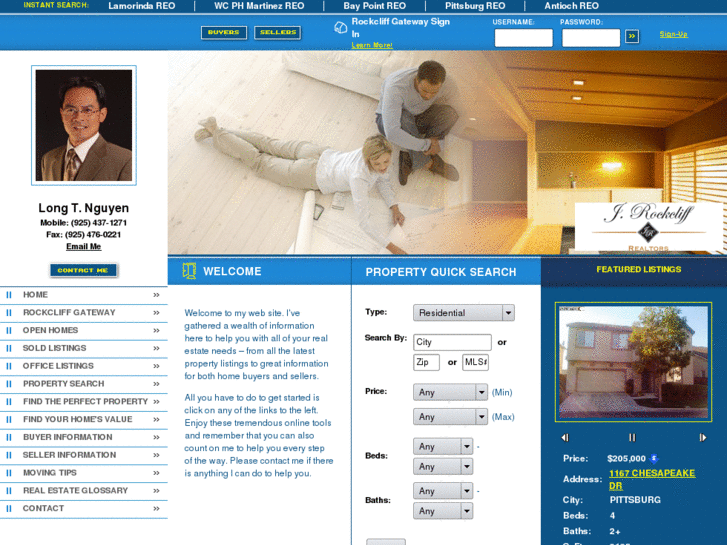
Task: Open the first Baths dropdown
Action: 443,491
